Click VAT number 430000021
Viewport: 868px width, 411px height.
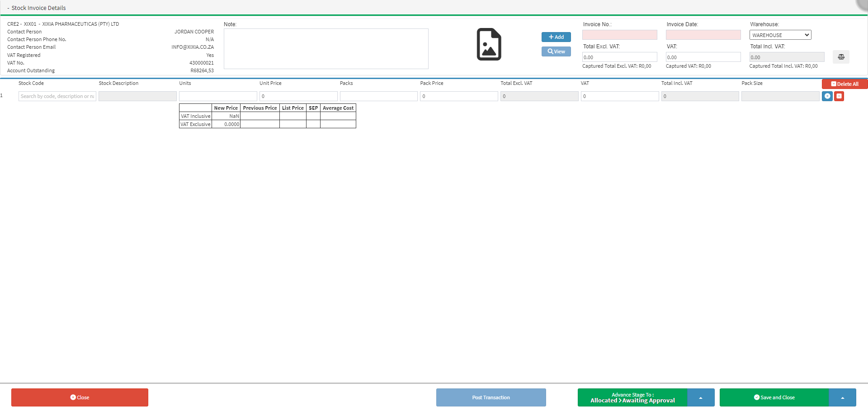pyautogui.click(x=202, y=63)
